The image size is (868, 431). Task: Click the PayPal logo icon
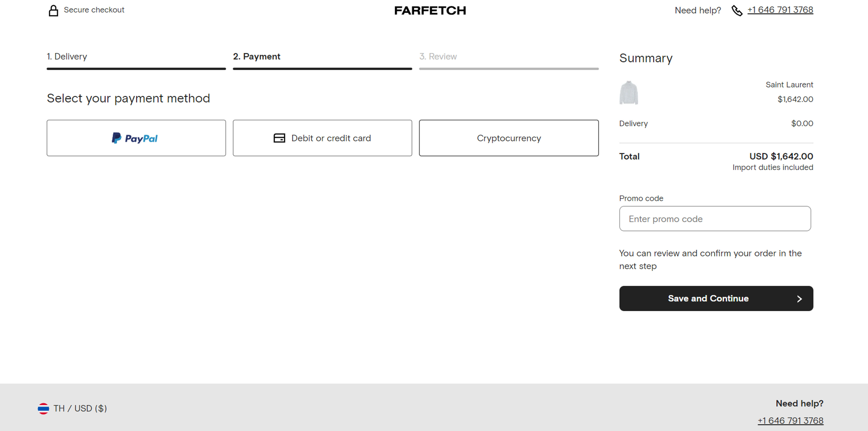(x=116, y=138)
